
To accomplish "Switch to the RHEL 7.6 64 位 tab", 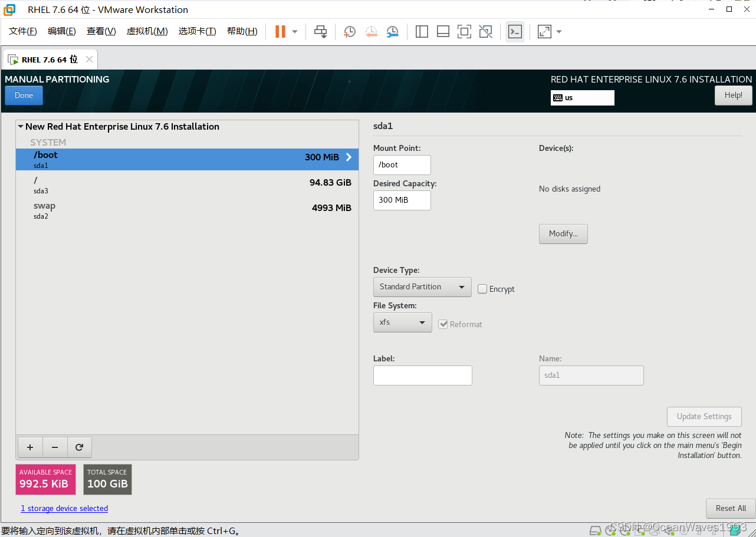I will (50, 60).
